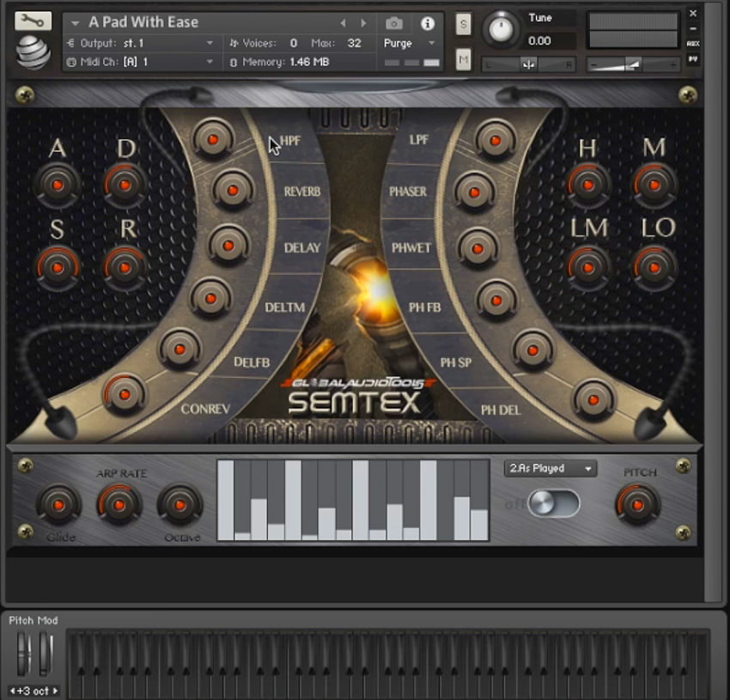Image resolution: width=730 pixels, height=700 pixels.
Task: Click the ARP RATE knob
Action: click(119, 504)
